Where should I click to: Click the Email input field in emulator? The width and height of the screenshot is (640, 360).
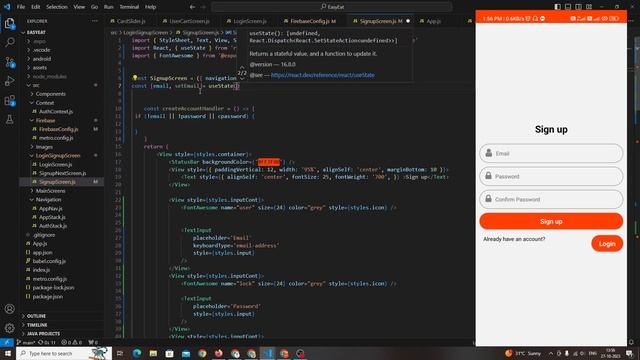coord(551,153)
